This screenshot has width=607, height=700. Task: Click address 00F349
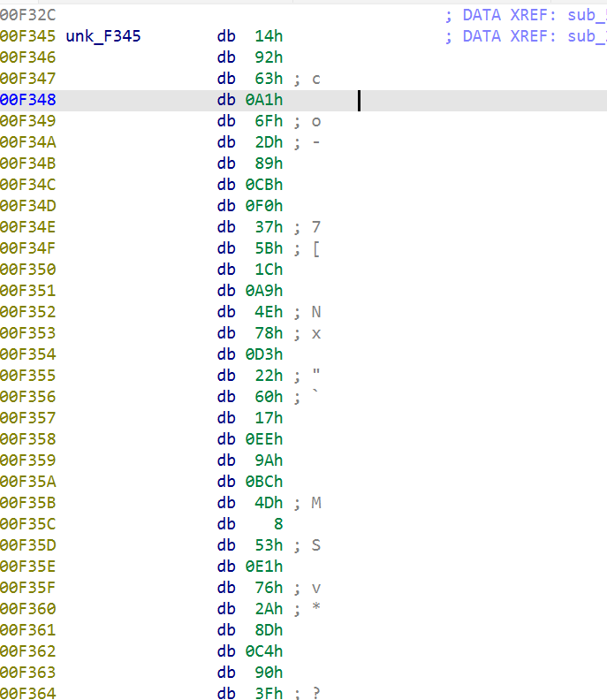[x=27, y=121]
